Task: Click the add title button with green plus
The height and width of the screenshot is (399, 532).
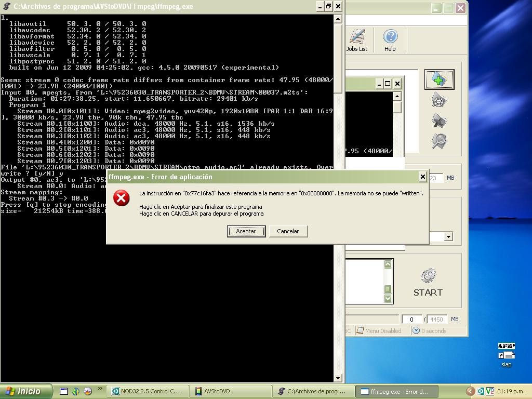Action: click(x=439, y=79)
